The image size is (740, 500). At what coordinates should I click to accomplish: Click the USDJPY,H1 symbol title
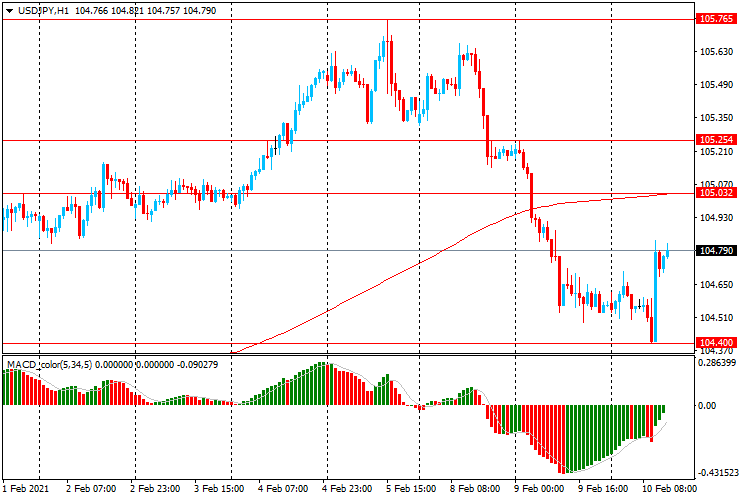click(43, 10)
